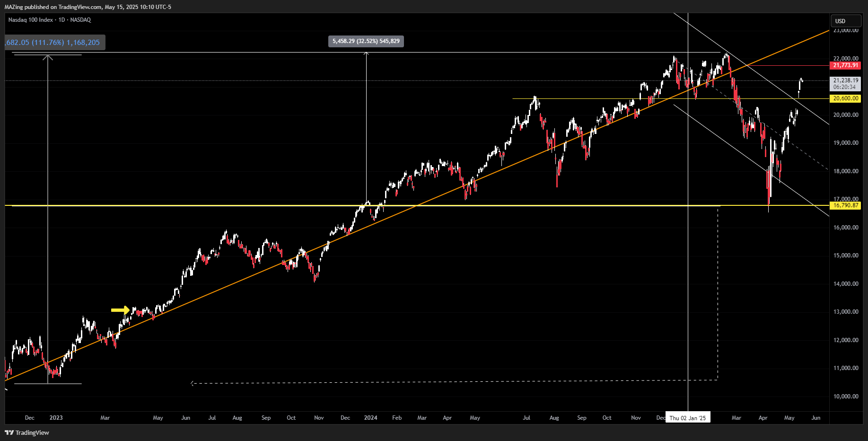The width and height of the screenshot is (868, 441).
Task: Click the 10,000.00 price axis label
Action: point(846,397)
